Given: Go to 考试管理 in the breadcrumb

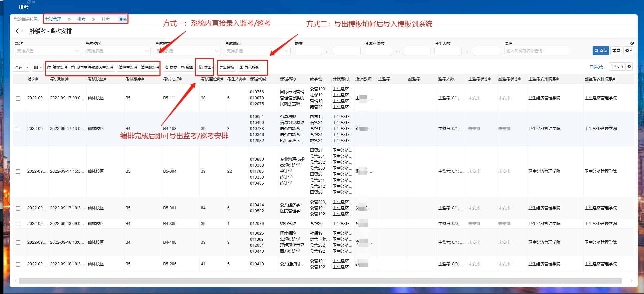Looking at the screenshot, I should click(53, 19).
